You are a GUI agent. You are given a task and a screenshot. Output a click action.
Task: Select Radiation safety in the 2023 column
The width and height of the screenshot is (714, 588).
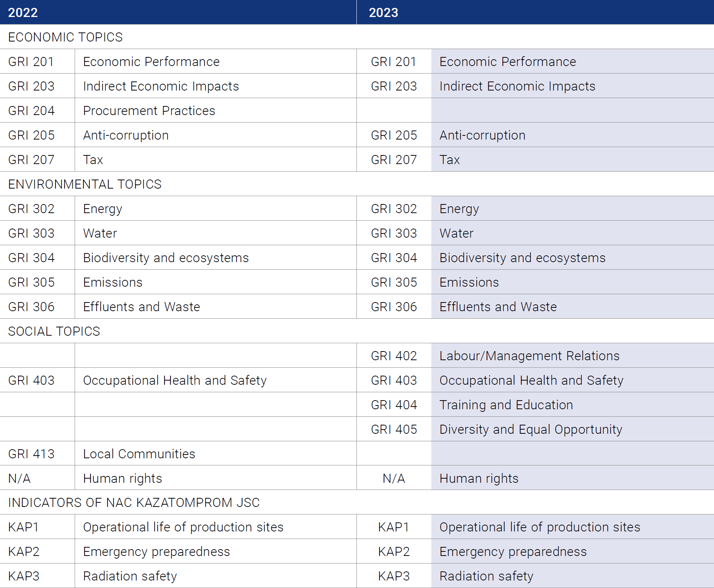(487, 576)
